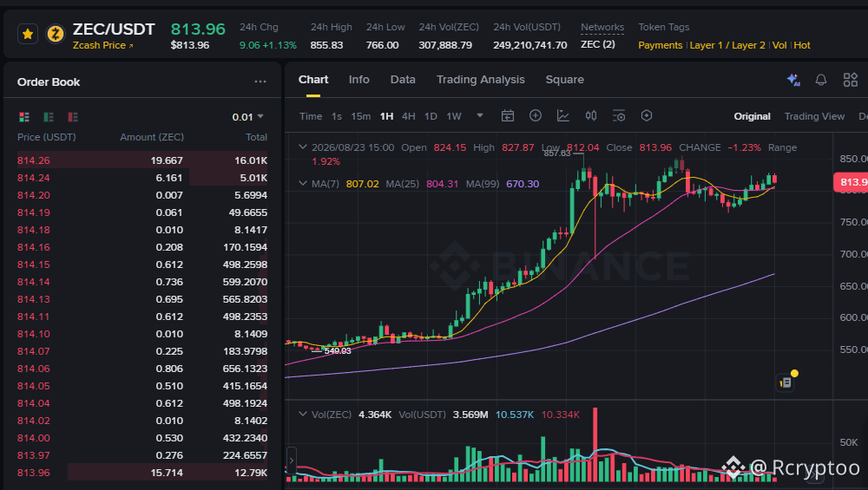Select ask price 814.13
Screen dimensions: 868x490
33,299
